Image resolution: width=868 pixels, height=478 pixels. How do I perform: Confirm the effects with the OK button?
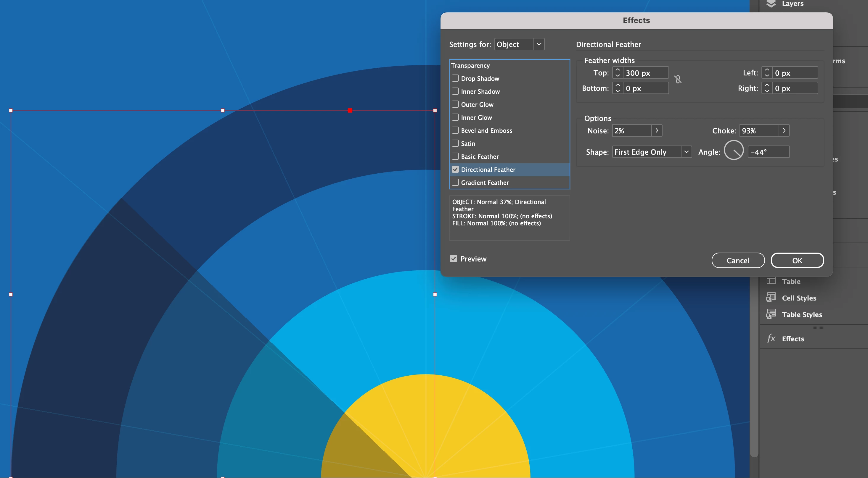point(797,260)
